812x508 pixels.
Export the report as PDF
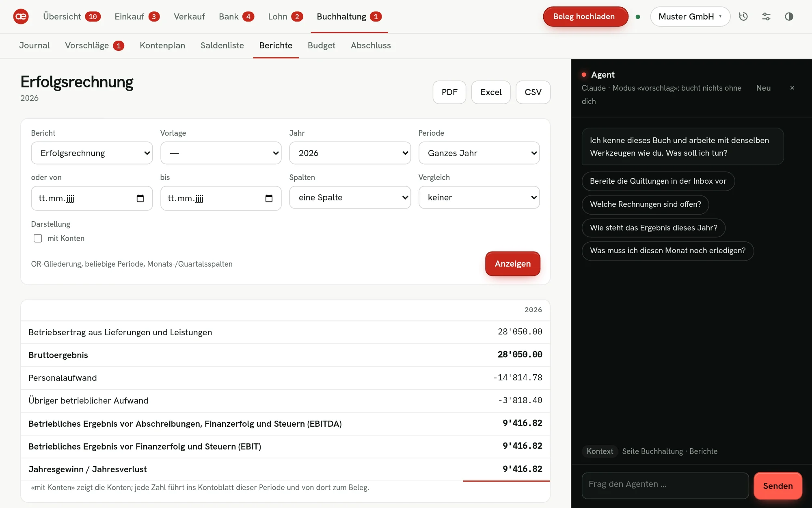(449, 92)
